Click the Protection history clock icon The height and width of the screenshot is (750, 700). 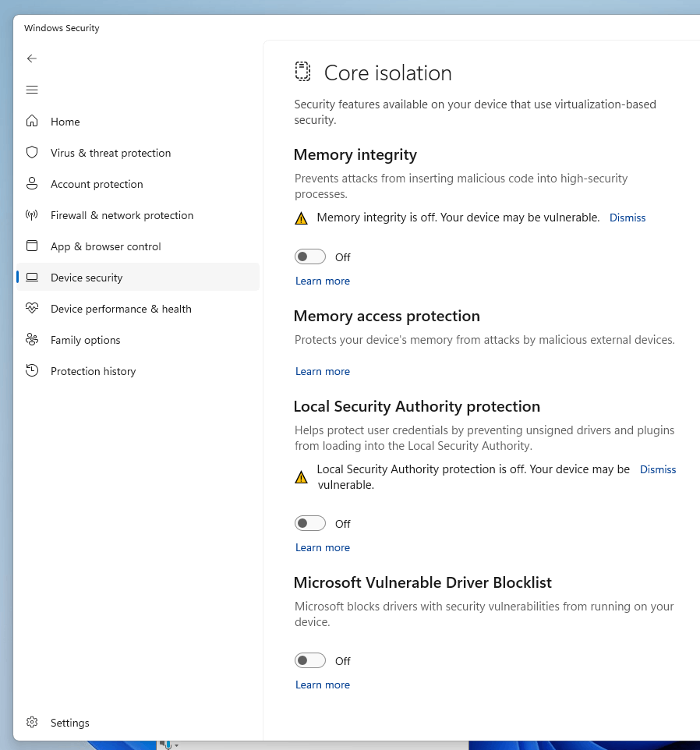[x=32, y=370]
